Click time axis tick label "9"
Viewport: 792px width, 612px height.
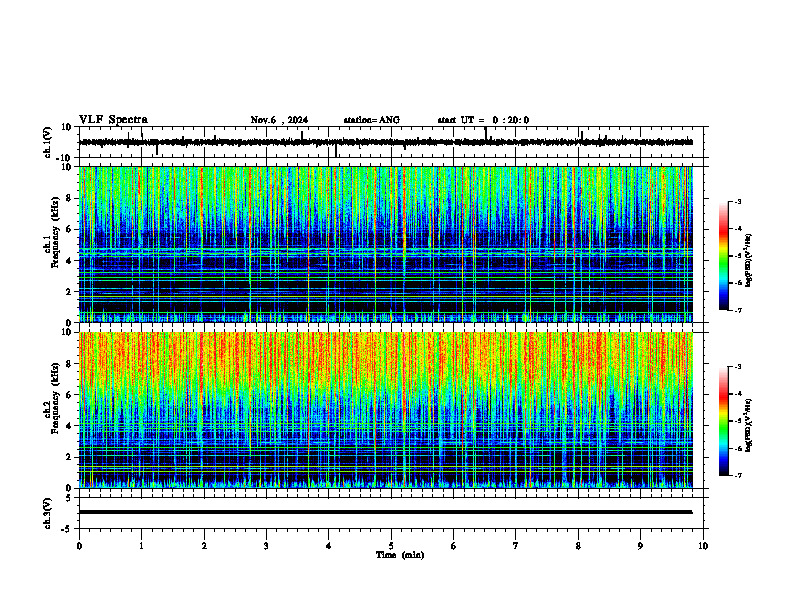pyautogui.click(x=640, y=546)
